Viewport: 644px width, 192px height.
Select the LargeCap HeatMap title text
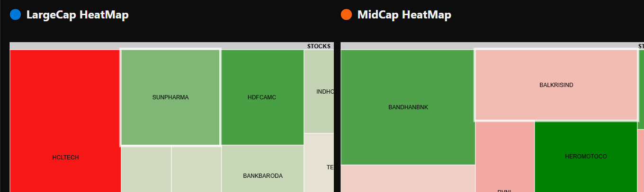[x=77, y=15]
